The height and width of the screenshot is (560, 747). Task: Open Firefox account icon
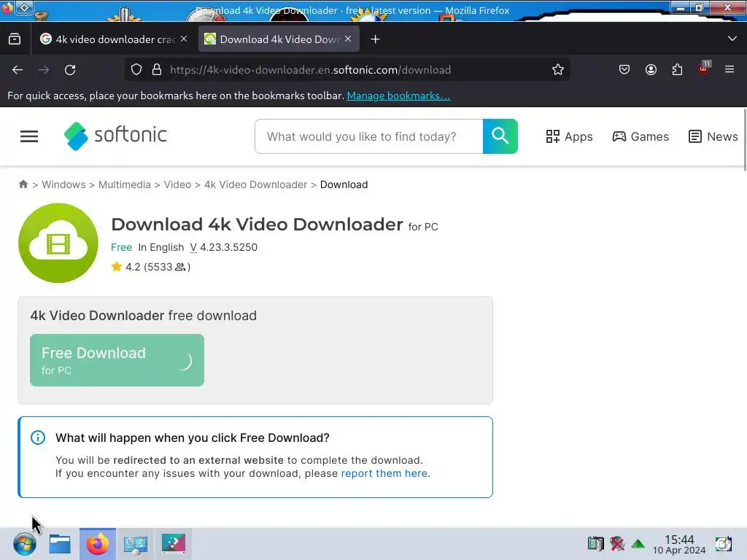click(x=651, y=70)
